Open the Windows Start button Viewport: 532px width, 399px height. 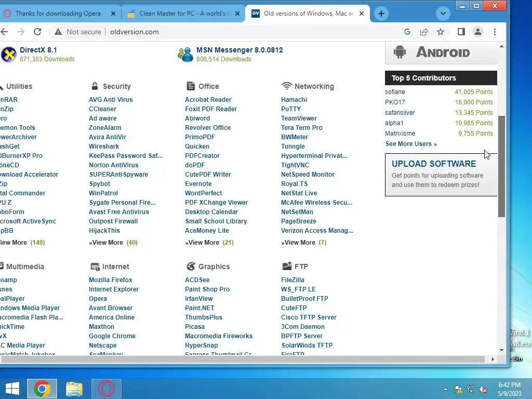(12, 389)
